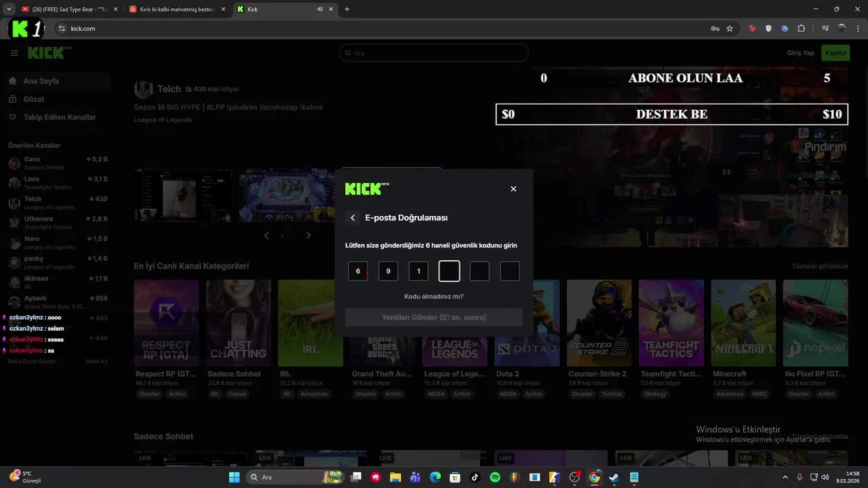This screenshot has width=868, height=488.
Task: Click the MOBA tag under Dota 2
Action: (x=508, y=394)
